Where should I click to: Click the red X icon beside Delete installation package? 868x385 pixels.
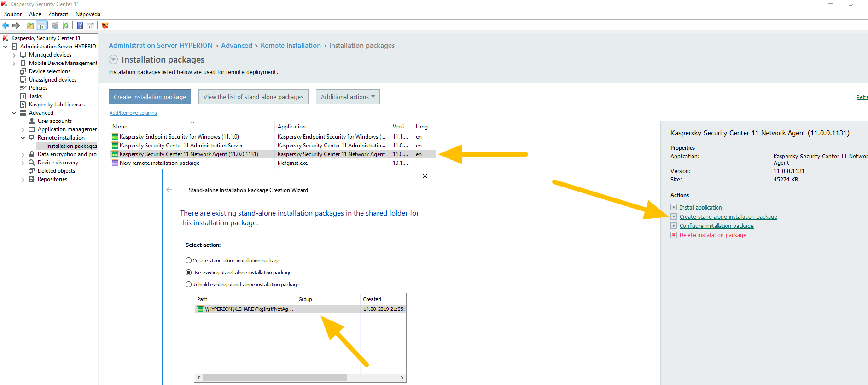click(x=674, y=235)
